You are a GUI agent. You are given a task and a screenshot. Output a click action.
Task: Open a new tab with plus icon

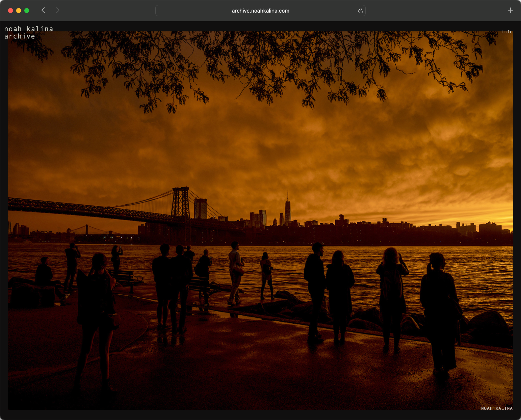510,10
